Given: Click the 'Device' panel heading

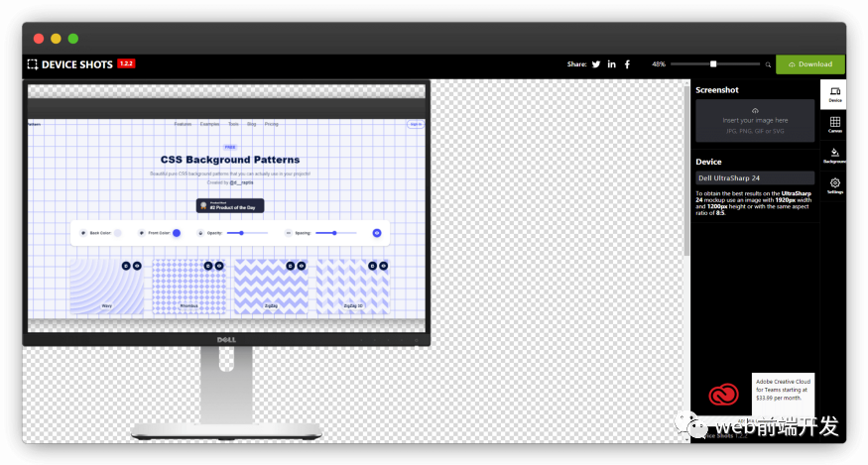Looking at the screenshot, I should tap(708, 162).
